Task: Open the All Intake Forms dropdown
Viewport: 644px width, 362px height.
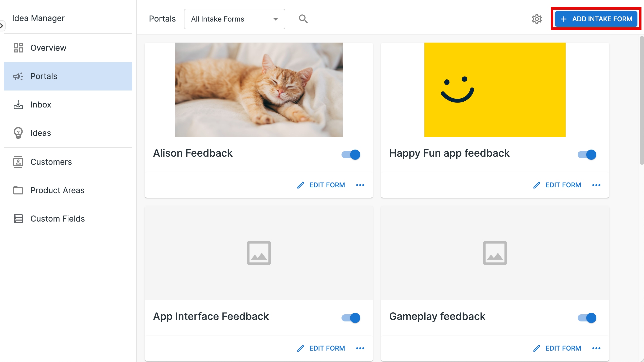Action: pos(234,19)
